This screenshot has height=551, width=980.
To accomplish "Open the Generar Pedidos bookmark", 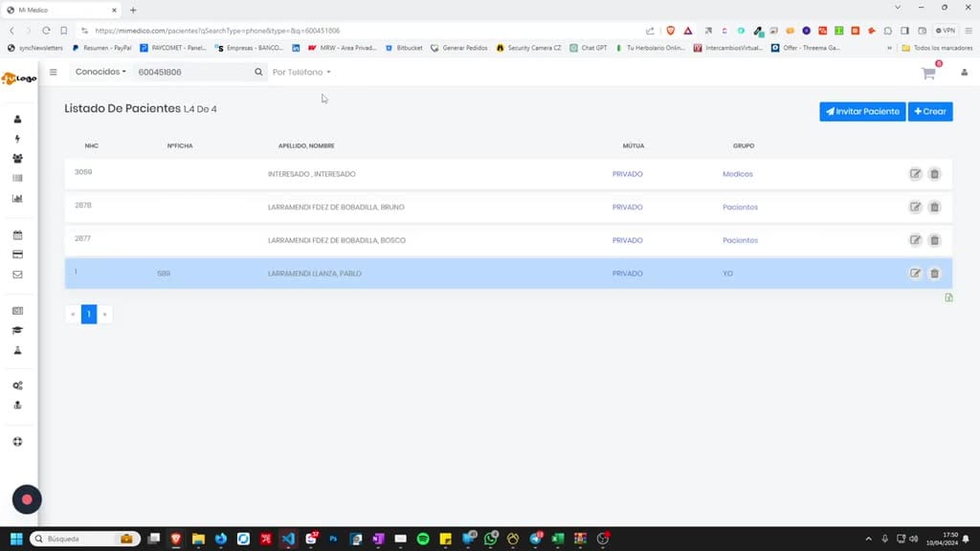I will coord(458,48).
